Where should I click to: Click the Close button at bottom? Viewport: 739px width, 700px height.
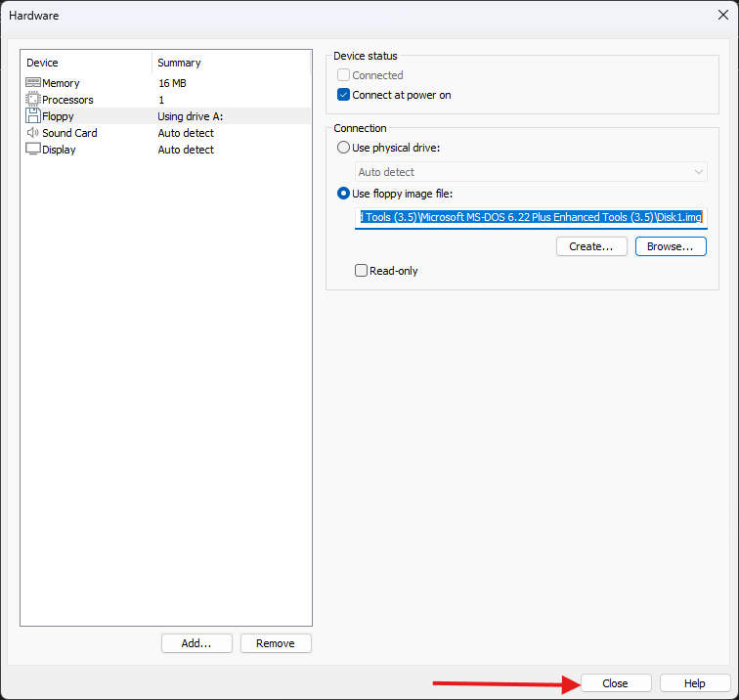click(615, 683)
